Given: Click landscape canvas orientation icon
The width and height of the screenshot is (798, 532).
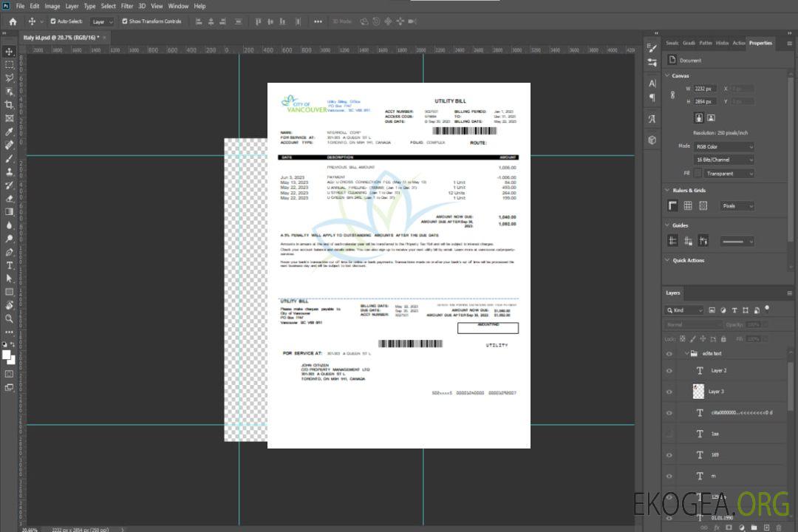Looking at the screenshot, I should point(711,117).
